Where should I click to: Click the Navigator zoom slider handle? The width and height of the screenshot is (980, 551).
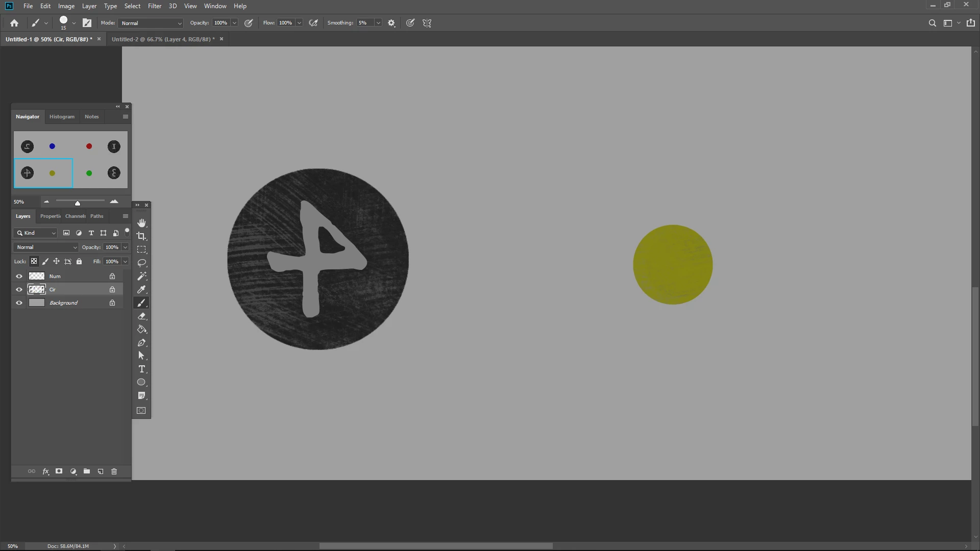[78, 203]
